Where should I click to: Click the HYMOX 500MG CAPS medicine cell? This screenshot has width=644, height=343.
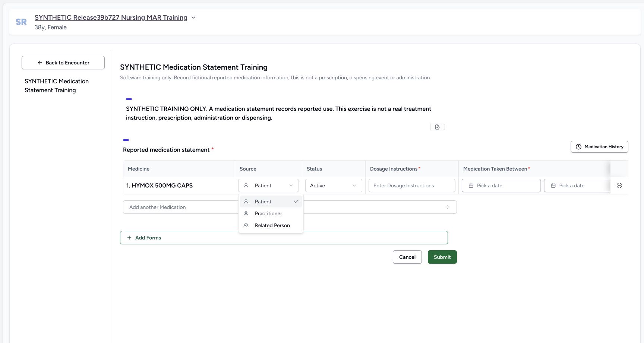pos(179,185)
